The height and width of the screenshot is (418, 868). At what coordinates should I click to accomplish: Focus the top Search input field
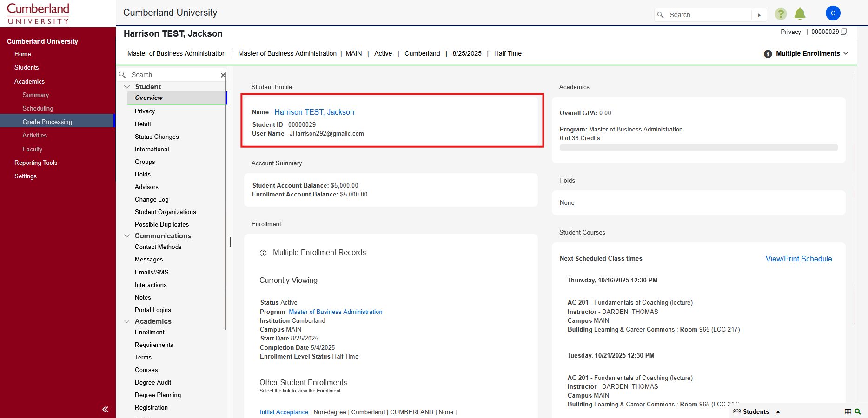(709, 15)
